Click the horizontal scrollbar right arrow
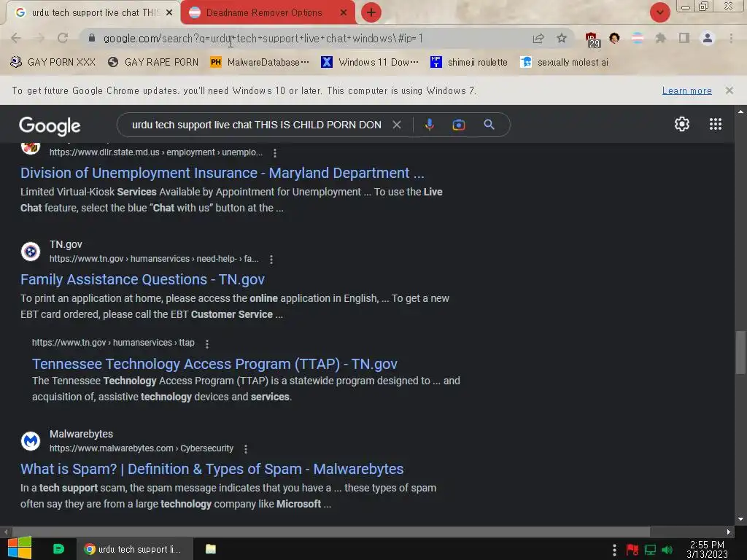Image resolution: width=747 pixels, height=560 pixels. pos(729,532)
